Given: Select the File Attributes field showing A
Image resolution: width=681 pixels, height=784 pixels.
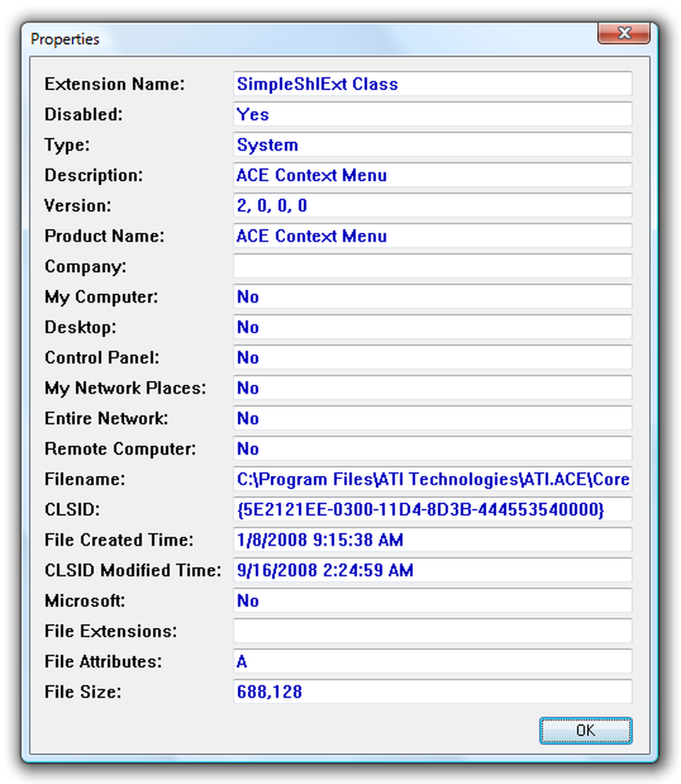Looking at the screenshot, I should click(x=433, y=662).
